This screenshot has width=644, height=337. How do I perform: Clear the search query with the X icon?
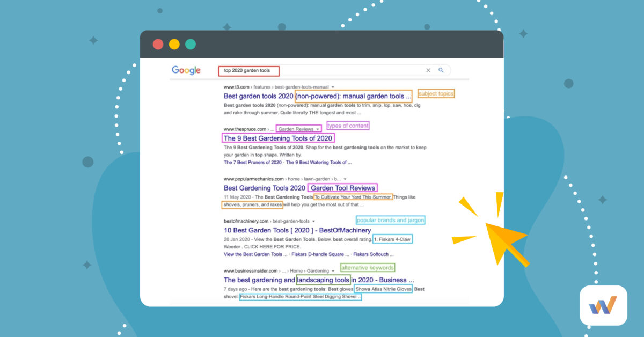tap(428, 70)
